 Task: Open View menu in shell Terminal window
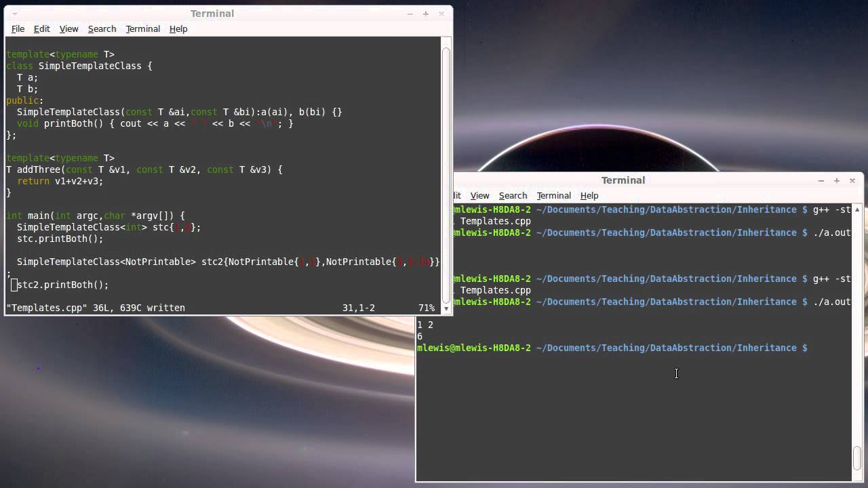(479, 195)
